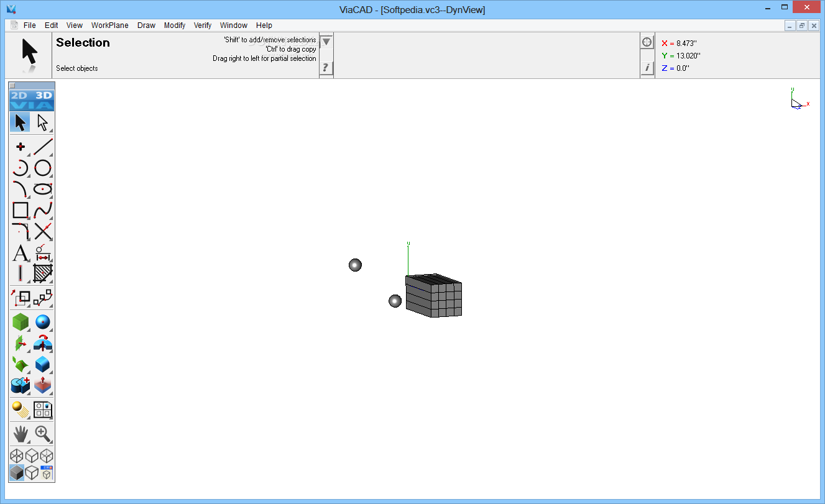This screenshot has width=825, height=504.
Task: Switch to wireframe display mode cube
Action: 17,456
